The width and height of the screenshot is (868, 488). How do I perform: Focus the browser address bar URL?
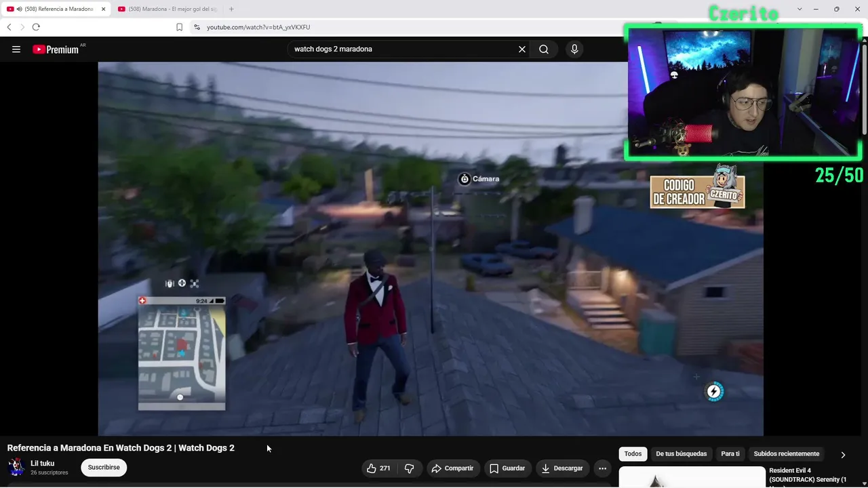pos(258,27)
